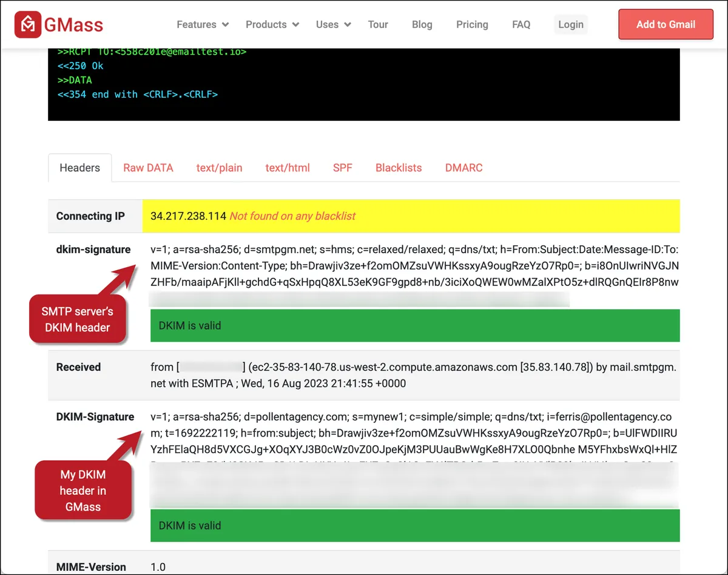Click the GMass envelope logo icon

tap(28, 24)
